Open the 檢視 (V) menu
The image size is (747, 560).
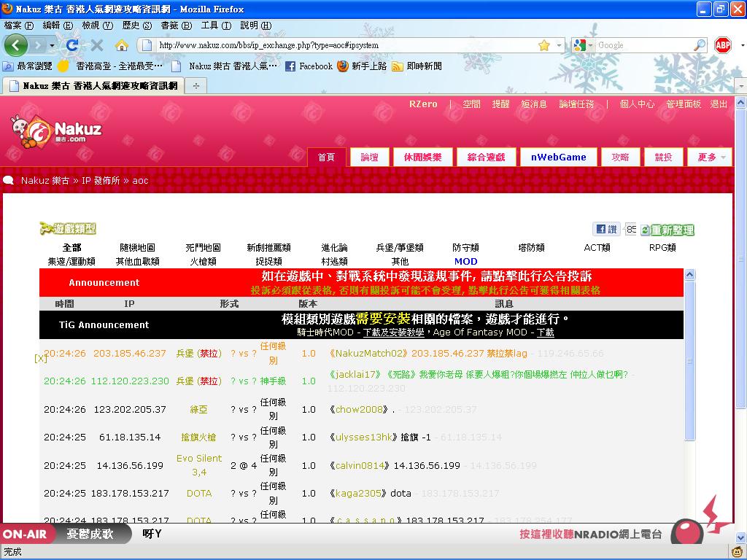97,26
